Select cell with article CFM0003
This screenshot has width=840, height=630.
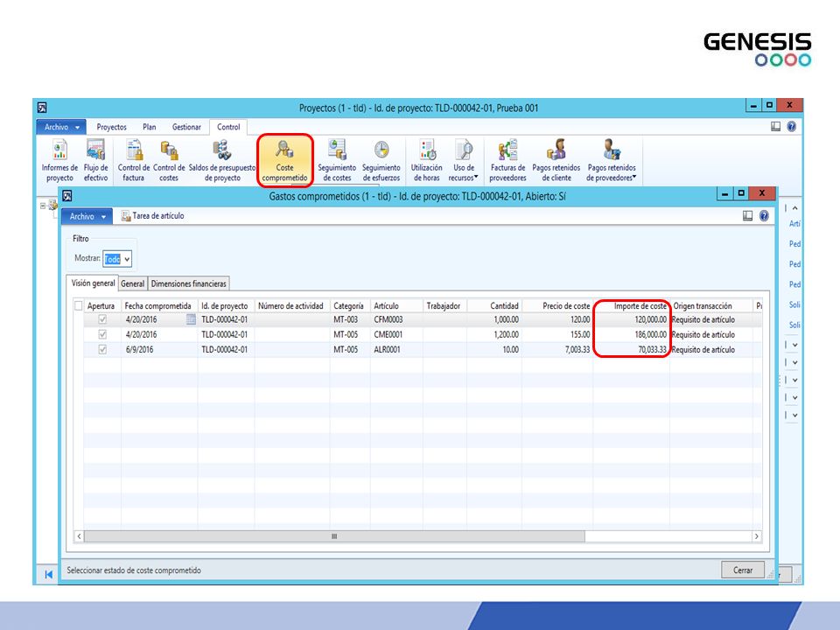[x=396, y=319]
